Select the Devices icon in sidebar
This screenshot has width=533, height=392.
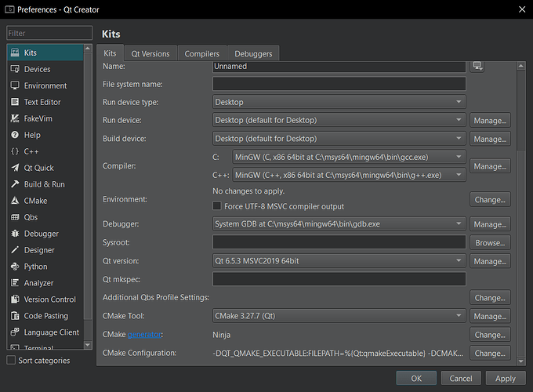(x=15, y=69)
